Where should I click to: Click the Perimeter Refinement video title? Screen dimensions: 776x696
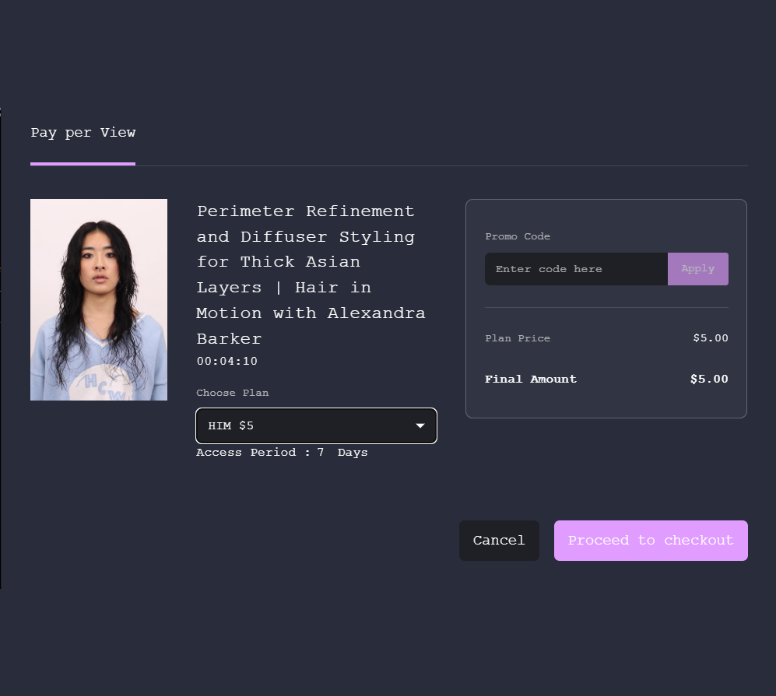(305, 212)
